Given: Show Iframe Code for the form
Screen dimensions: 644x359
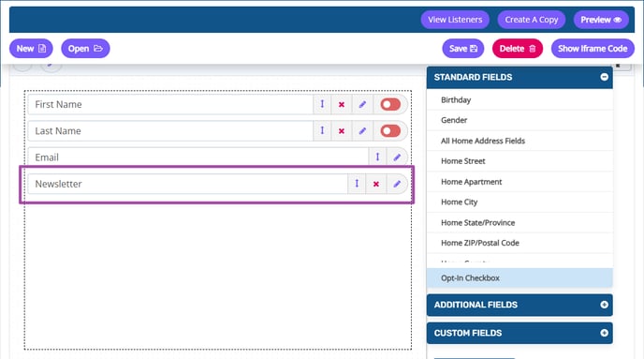Looking at the screenshot, I should point(593,49).
